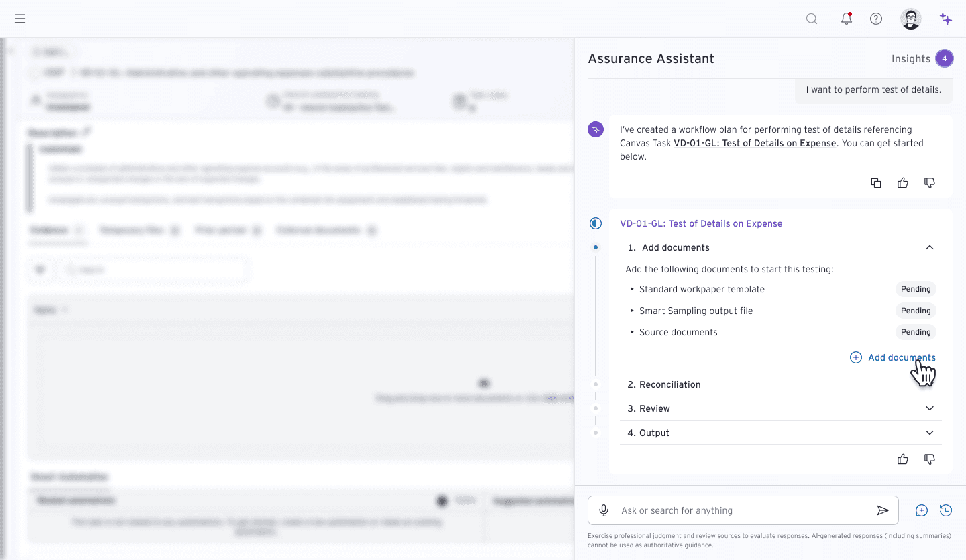
Task: Expand the Output step
Action: pyautogui.click(x=930, y=433)
